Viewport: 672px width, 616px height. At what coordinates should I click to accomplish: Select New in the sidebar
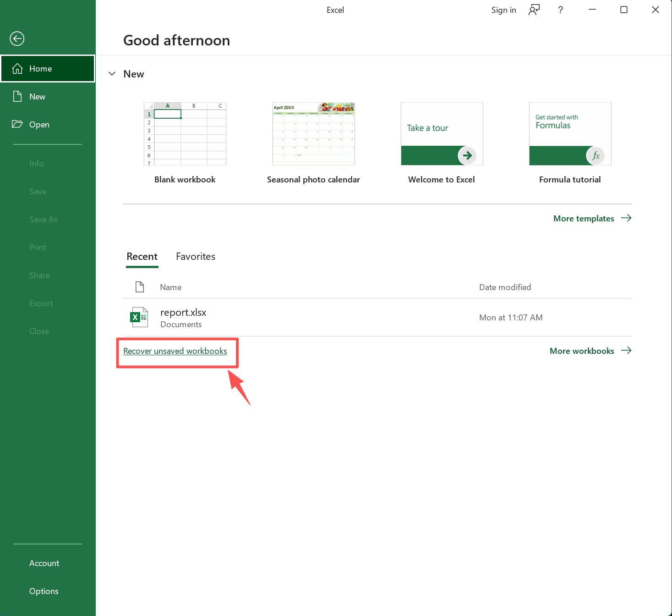pos(48,97)
